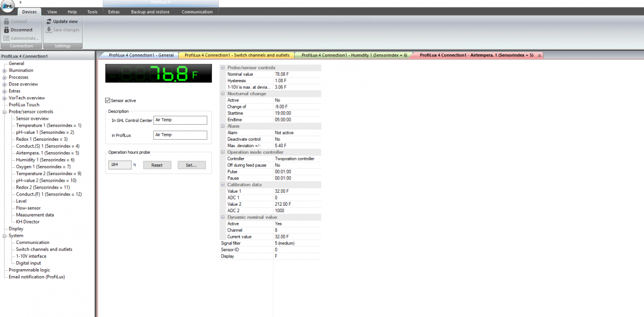Switch to Switch channels and outlets tab

coord(237,55)
